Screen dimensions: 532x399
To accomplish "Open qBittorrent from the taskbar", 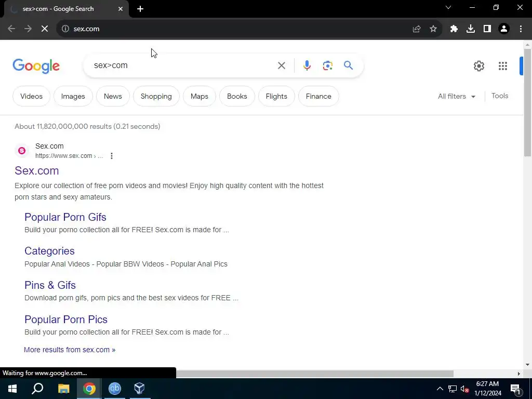I will click(x=115, y=389).
